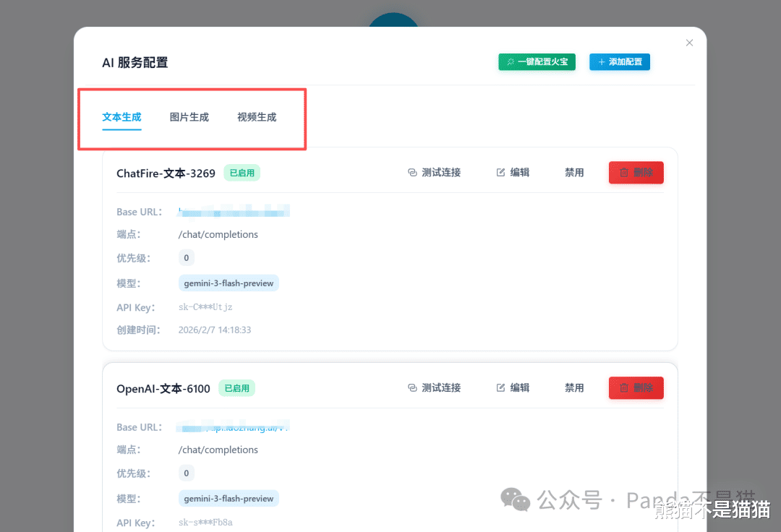This screenshot has height=532, width=781.
Task: Click pencil edit icon in ChatFire card
Action: coord(500,172)
